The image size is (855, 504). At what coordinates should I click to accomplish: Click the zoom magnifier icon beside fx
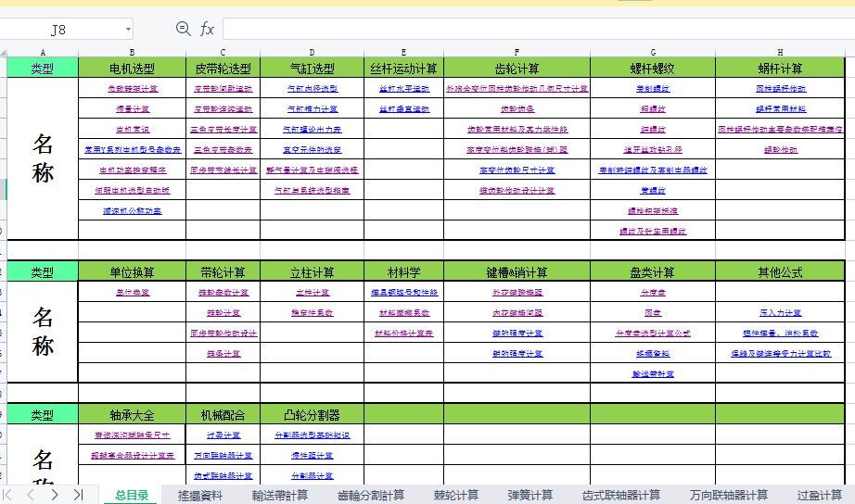tap(184, 29)
